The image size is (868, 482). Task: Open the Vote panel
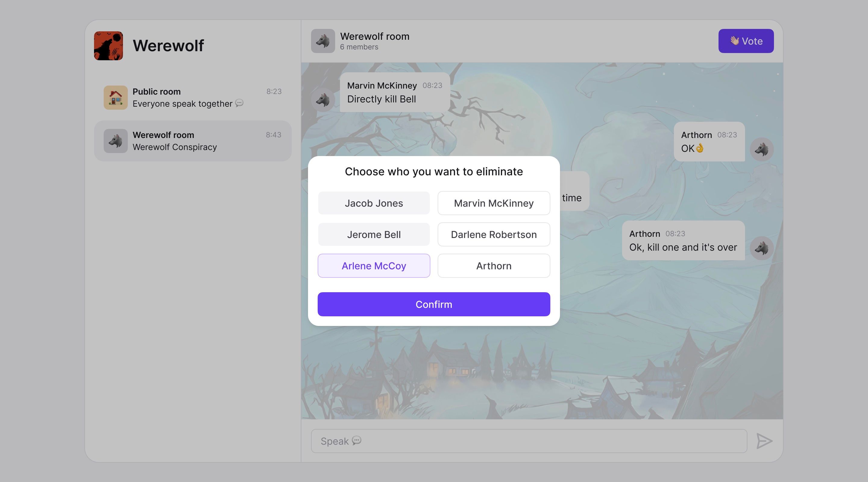tap(746, 40)
